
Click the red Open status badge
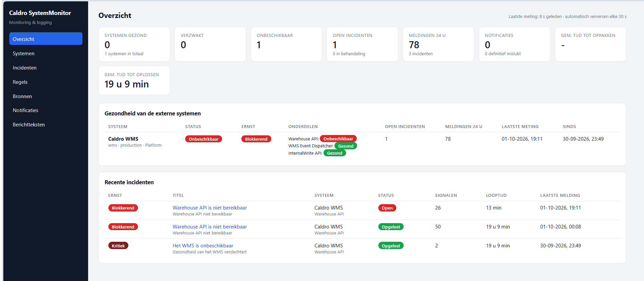[387, 208]
